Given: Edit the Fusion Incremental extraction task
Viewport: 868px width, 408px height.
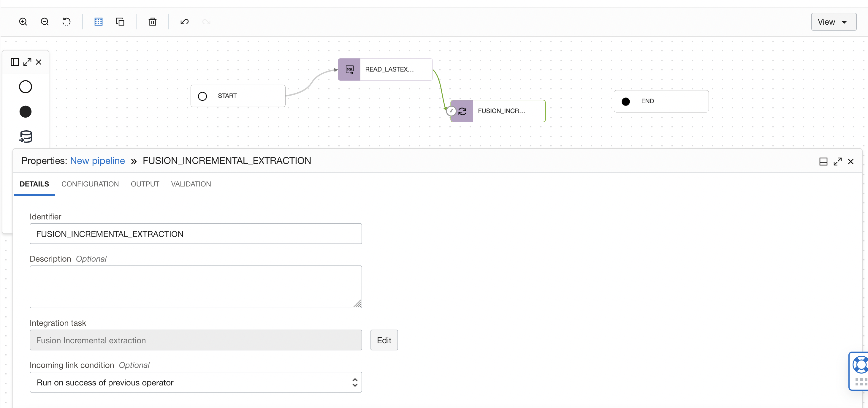Looking at the screenshot, I should pyautogui.click(x=384, y=340).
